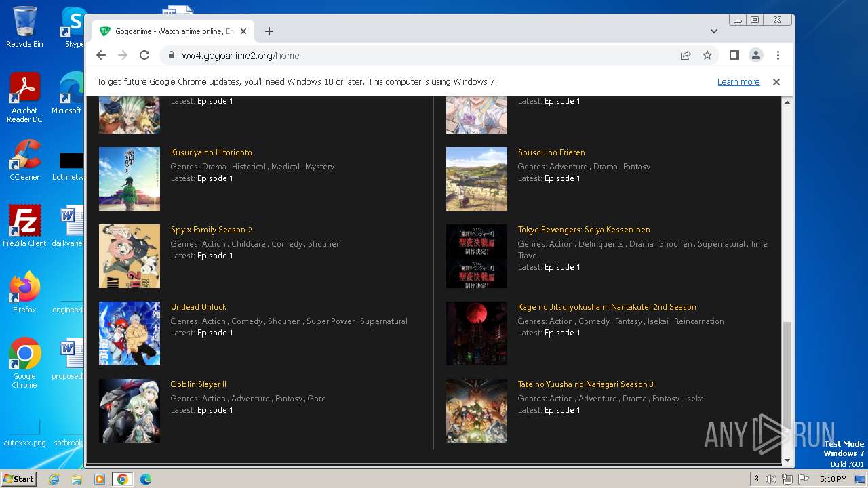
Task: Click page scrollbar up arrow
Action: (787, 102)
